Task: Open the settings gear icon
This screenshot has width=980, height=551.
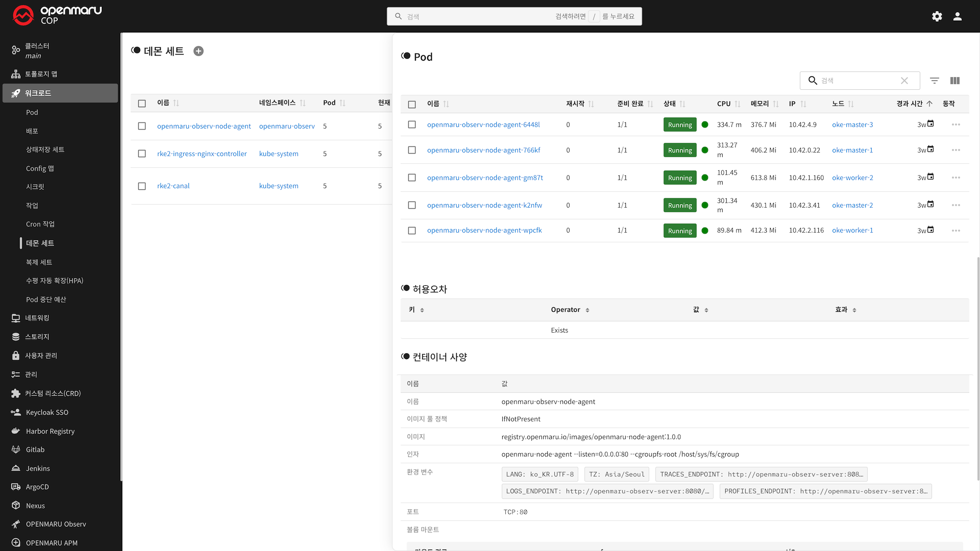Action: tap(937, 16)
